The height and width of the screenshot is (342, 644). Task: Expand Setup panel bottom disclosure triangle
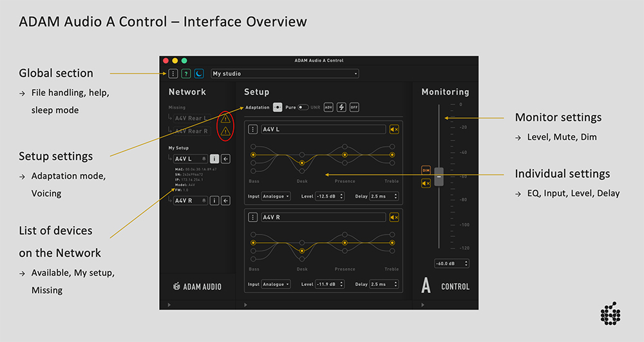[x=245, y=305]
